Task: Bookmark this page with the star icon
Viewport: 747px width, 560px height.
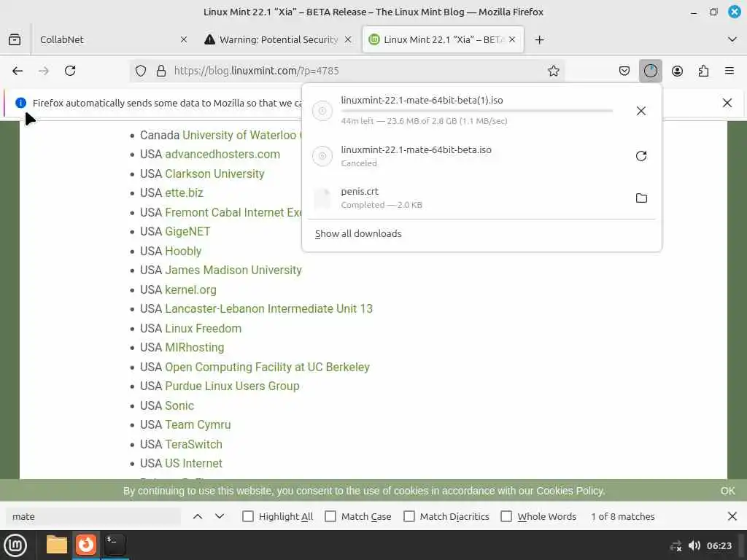Action: tap(553, 71)
